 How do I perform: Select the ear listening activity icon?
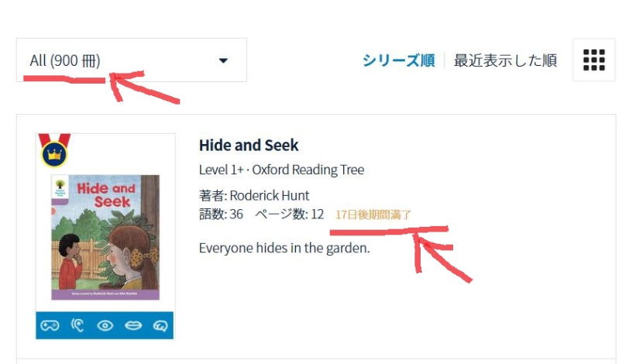point(77,325)
